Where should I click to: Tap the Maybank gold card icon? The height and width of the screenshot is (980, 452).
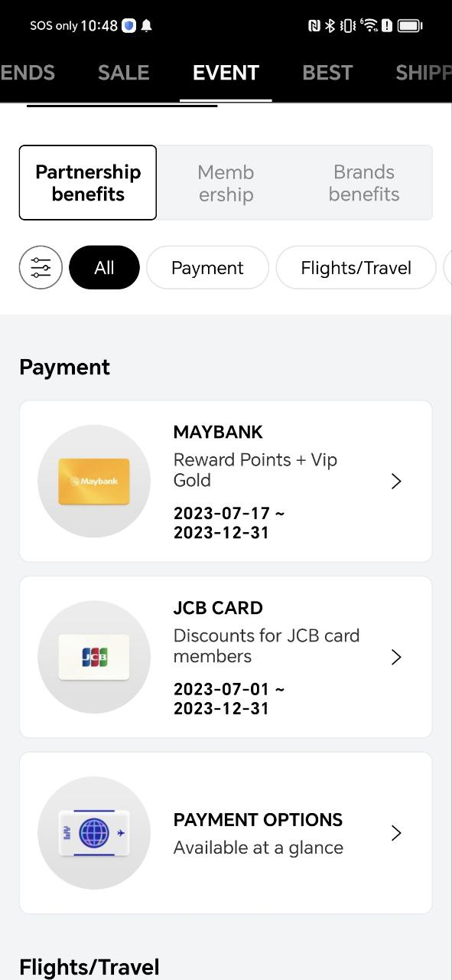point(94,481)
